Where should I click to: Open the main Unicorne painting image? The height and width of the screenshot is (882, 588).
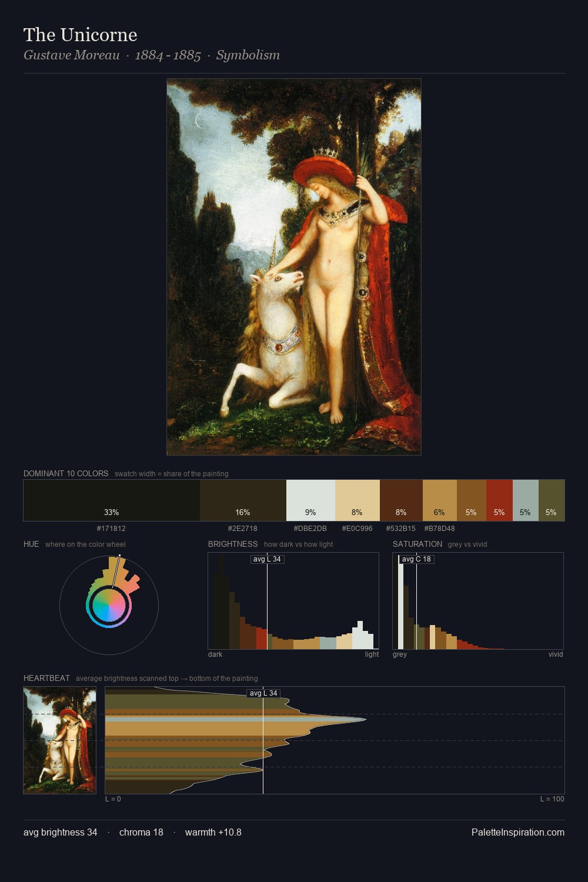click(294, 267)
